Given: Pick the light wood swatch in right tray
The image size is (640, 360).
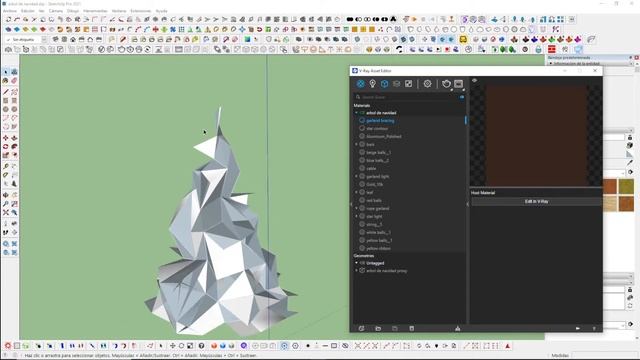Looking at the screenshot, I should point(610,203).
